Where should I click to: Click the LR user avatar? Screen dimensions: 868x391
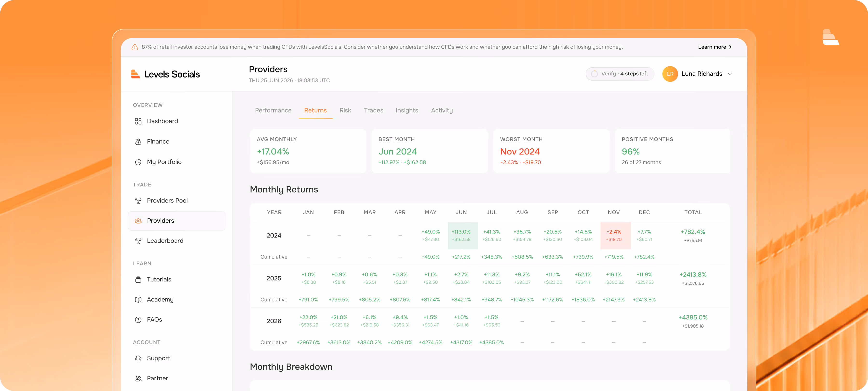pyautogui.click(x=670, y=74)
